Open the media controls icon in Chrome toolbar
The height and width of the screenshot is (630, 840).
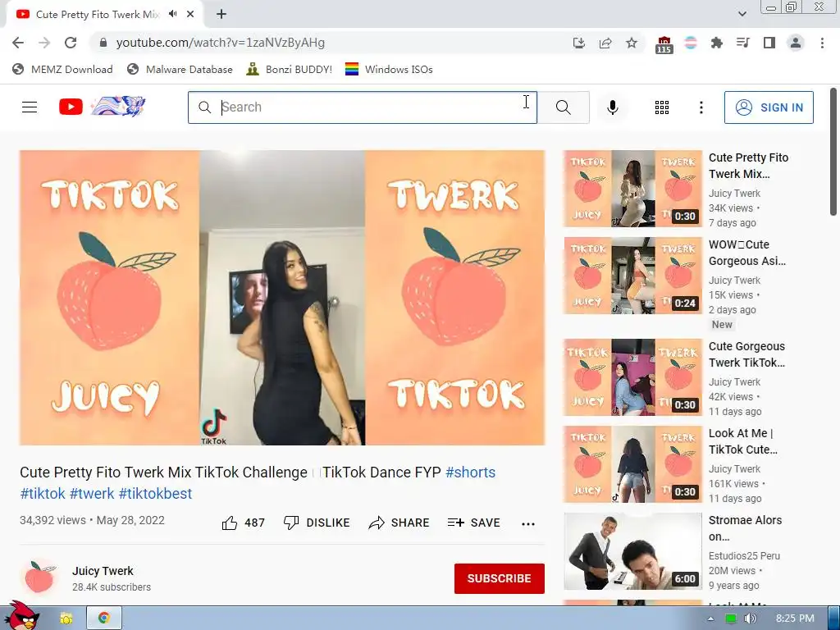click(743, 43)
